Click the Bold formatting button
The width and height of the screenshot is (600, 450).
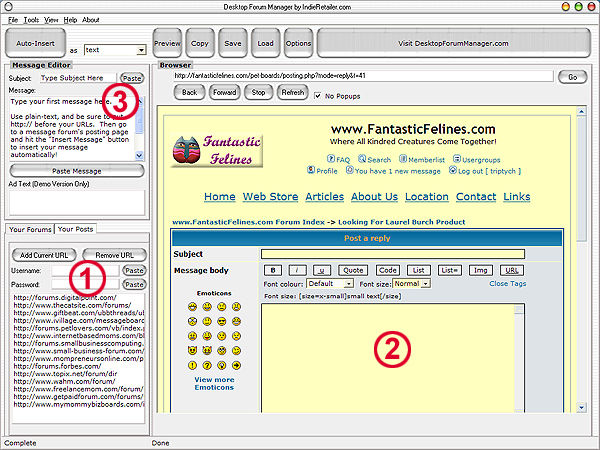(273, 270)
